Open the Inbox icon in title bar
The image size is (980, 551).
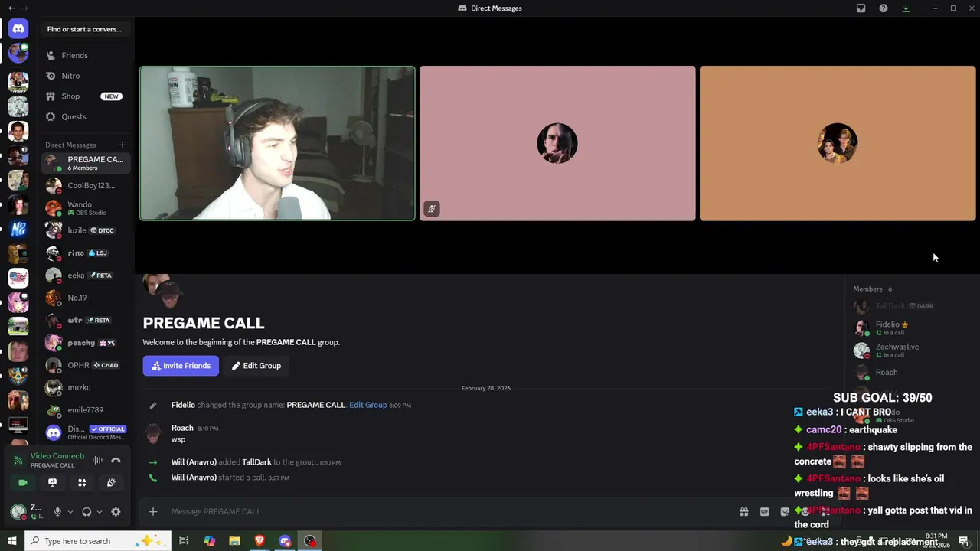coord(861,8)
